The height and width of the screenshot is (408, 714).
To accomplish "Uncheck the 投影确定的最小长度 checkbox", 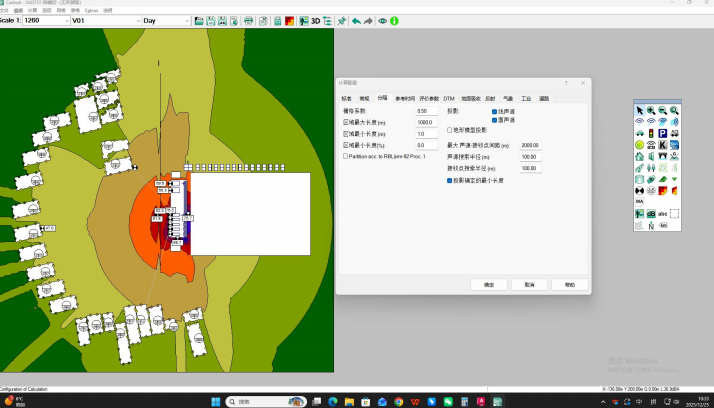I will tap(449, 181).
